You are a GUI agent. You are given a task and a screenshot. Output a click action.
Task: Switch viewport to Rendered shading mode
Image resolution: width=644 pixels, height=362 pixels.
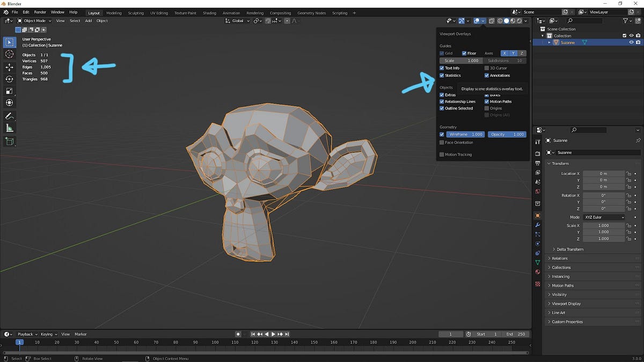519,20
